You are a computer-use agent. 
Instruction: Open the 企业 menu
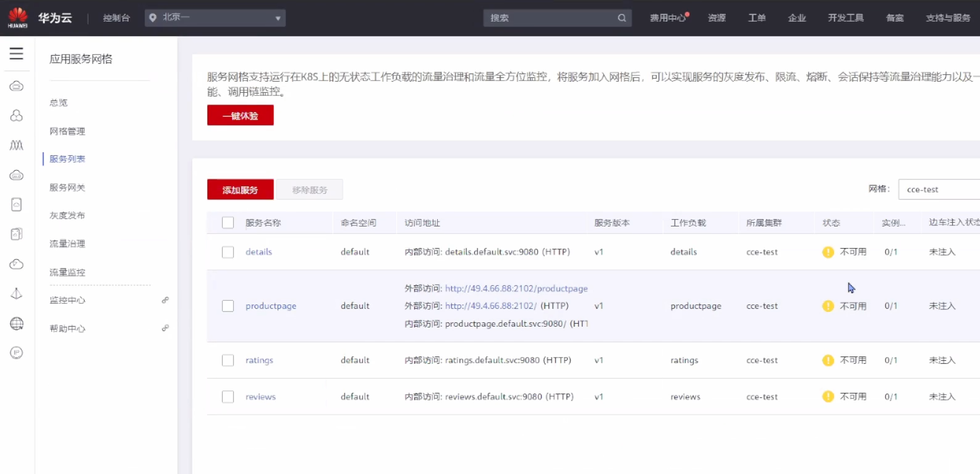(797, 18)
